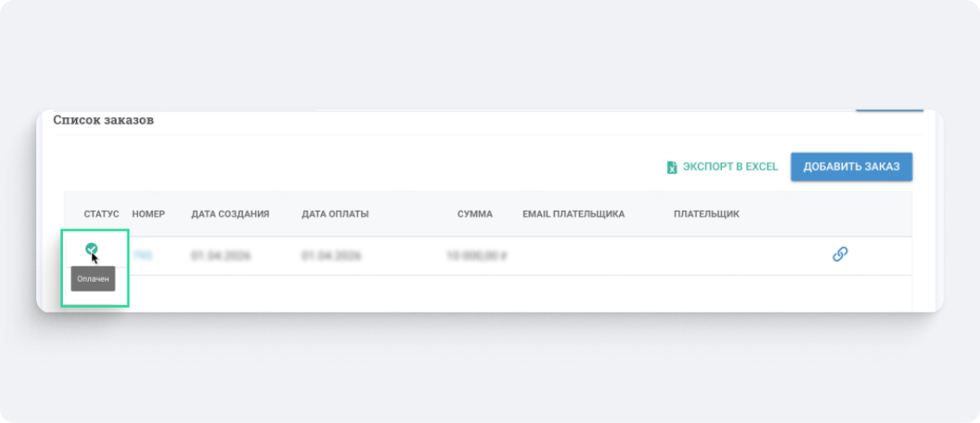Click the 'Список заказов' heading
The width and height of the screenshot is (980, 423).
click(x=103, y=120)
